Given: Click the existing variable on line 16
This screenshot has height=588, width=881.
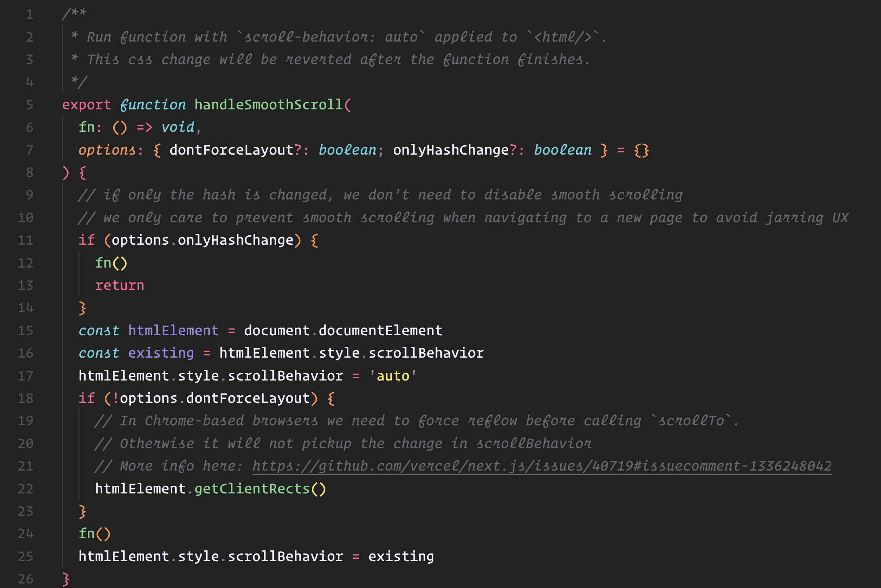Looking at the screenshot, I should pos(160,353).
